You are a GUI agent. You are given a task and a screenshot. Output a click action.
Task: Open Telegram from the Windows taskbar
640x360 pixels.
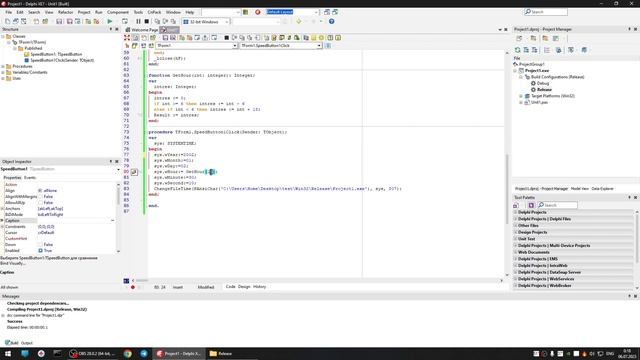pyautogui.click(x=144, y=353)
